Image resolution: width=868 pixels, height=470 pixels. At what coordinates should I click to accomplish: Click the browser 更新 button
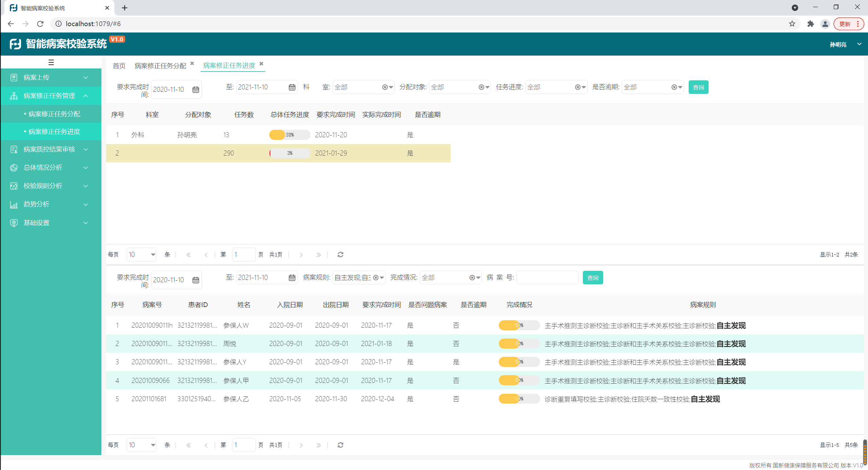coord(845,24)
